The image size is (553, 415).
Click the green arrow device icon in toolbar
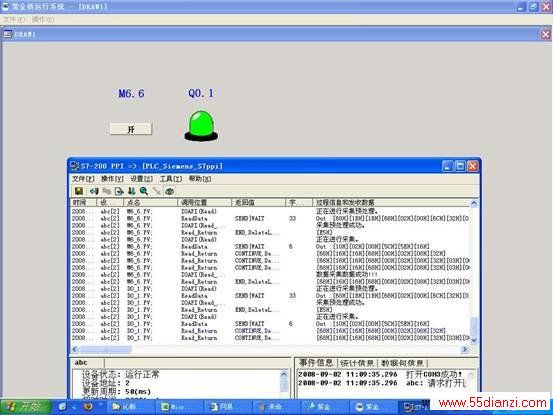click(x=94, y=191)
